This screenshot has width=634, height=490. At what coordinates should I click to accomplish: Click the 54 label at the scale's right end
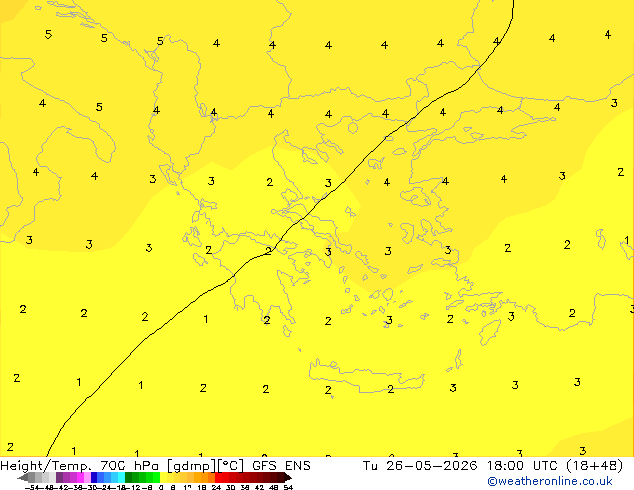288,487
